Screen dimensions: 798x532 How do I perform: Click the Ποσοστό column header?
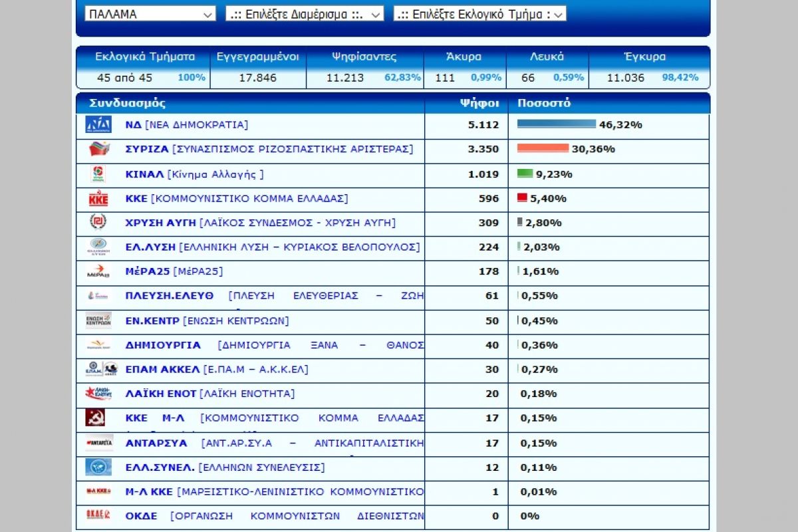click(x=544, y=103)
